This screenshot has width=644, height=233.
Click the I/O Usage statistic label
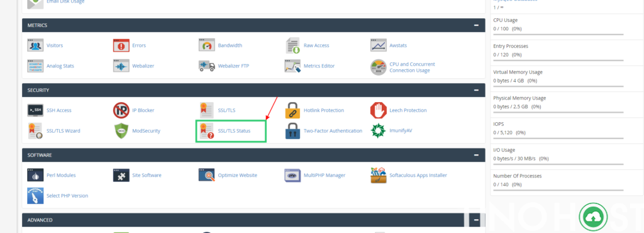tap(504, 150)
